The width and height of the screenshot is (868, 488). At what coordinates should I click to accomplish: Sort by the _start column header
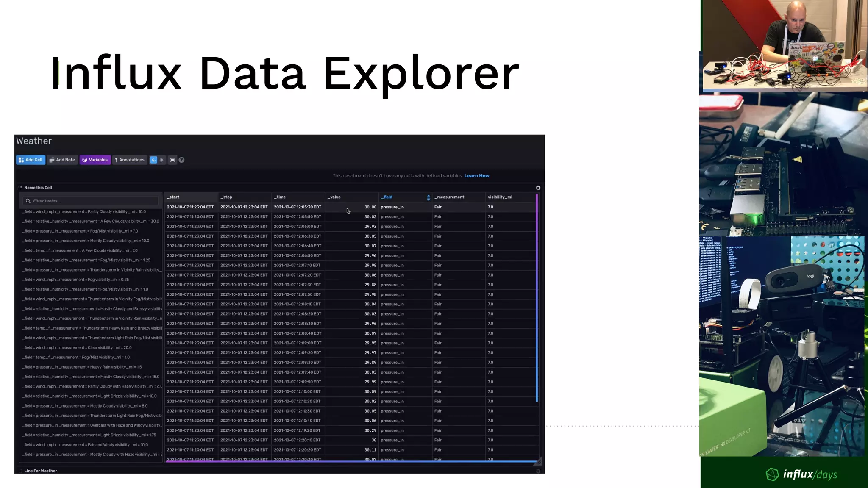click(x=191, y=197)
